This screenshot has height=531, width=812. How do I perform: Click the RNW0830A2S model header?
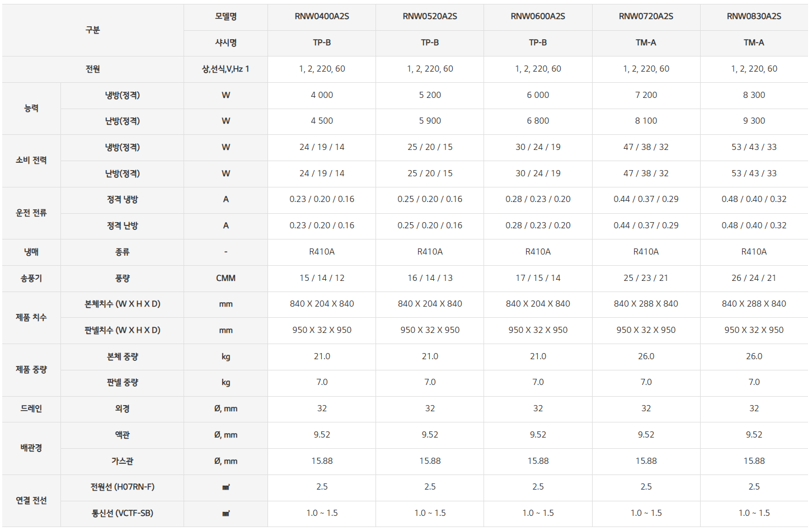coord(754,16)
